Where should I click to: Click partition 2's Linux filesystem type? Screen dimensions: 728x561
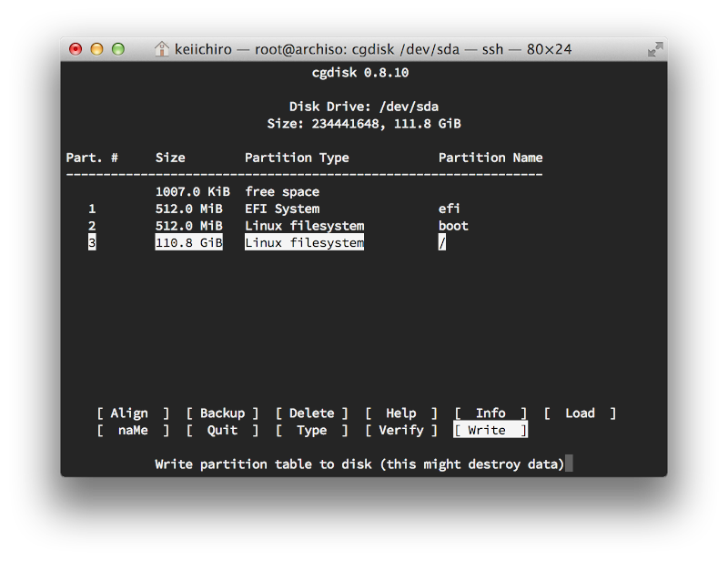tap(305, 226)
